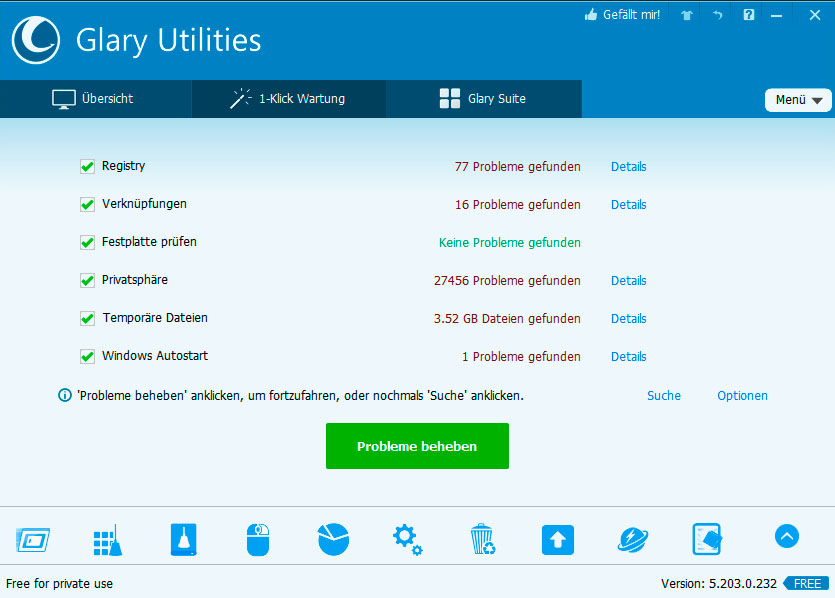
Task: Click the info icon beside the hint text
Action: (65, 396)
